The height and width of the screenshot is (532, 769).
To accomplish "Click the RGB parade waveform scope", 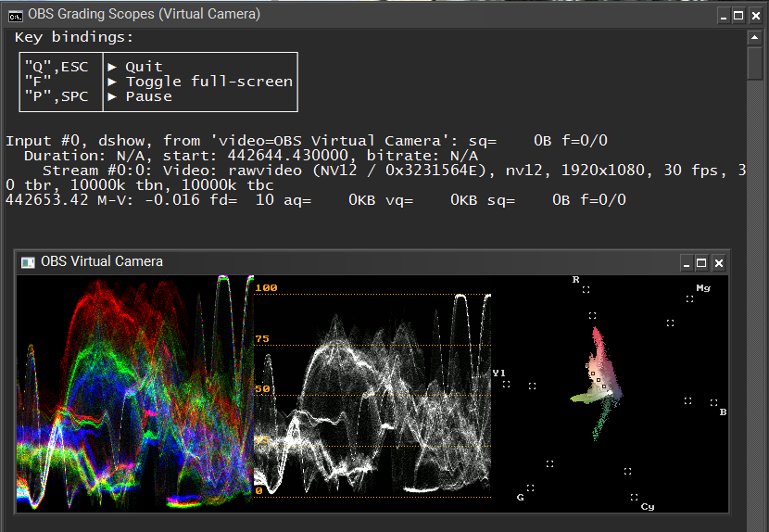I will (135, 393).
